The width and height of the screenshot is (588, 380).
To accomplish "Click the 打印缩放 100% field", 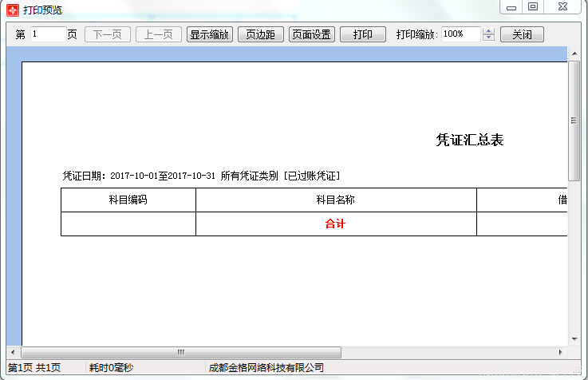I will click(x=460, y=35).
